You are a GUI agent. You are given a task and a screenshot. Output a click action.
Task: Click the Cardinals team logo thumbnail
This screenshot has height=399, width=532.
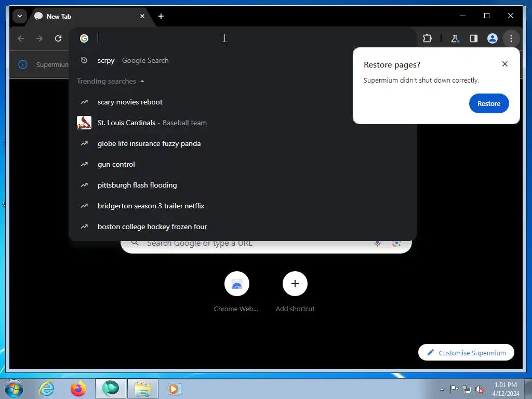tap(84, 123)
